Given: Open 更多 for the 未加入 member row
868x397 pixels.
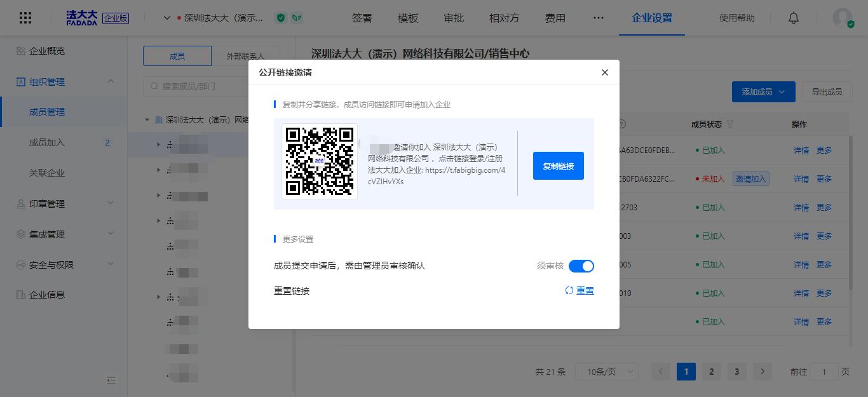Looking at the screenshot, I should coord(824,179).
